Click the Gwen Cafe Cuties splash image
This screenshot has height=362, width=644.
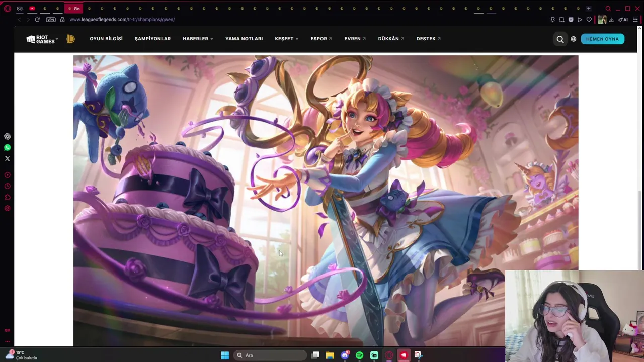[326, 201]
